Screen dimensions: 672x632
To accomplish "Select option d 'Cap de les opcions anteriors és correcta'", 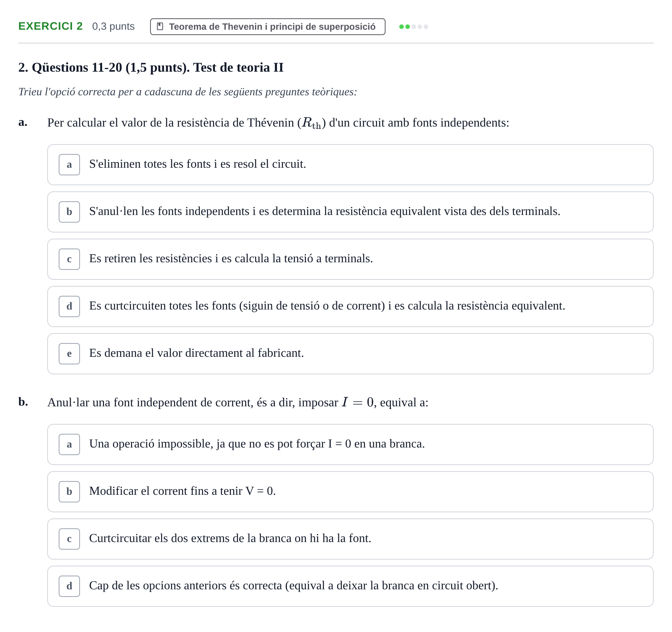I will (350, 586).
